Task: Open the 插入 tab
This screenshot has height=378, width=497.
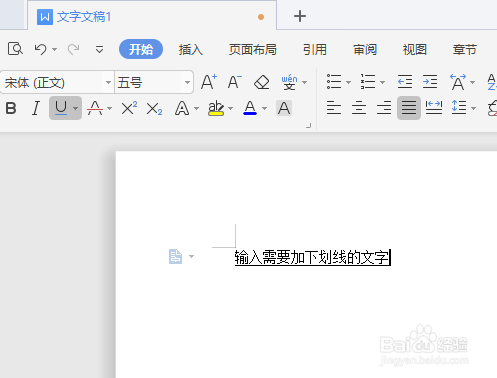Action: coord(191,50)
